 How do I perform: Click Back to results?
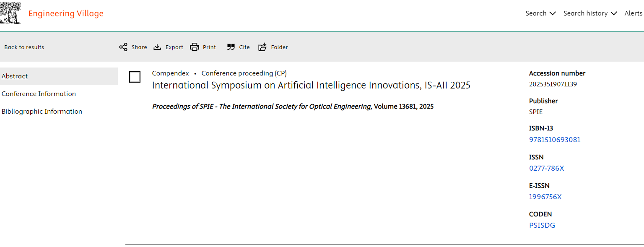(x=24, y=47)
